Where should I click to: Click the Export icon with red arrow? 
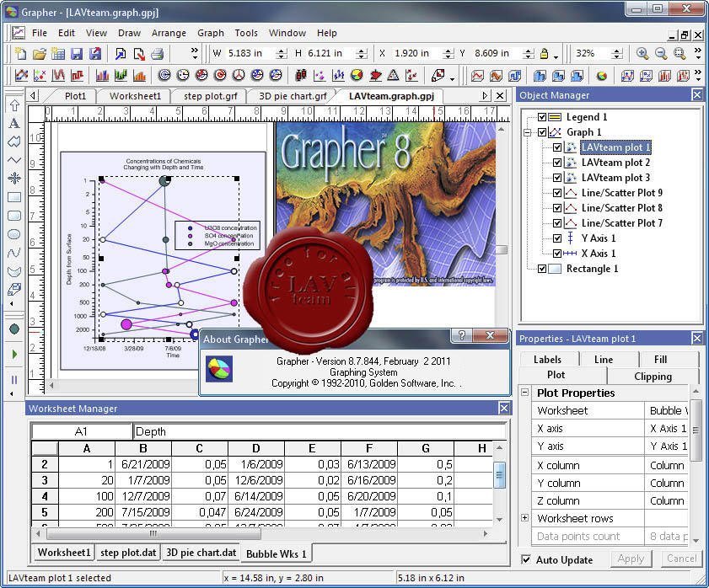pyautogui.click(x=139, y=53)
